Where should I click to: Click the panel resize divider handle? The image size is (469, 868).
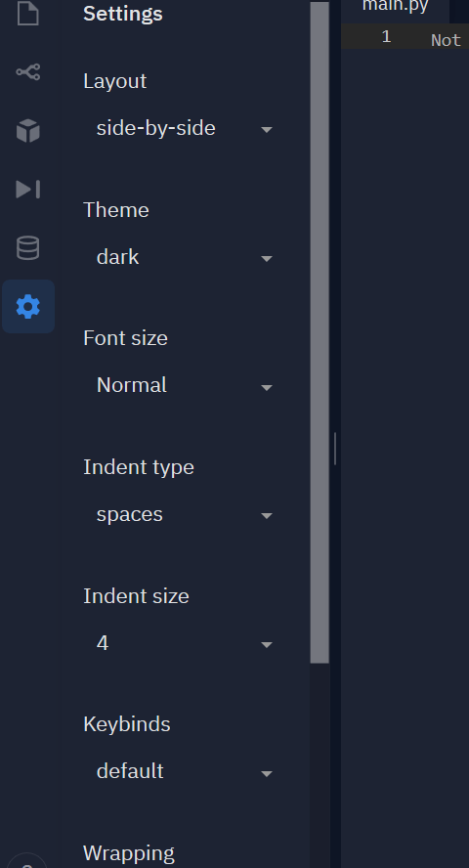[x=335, y=449]
